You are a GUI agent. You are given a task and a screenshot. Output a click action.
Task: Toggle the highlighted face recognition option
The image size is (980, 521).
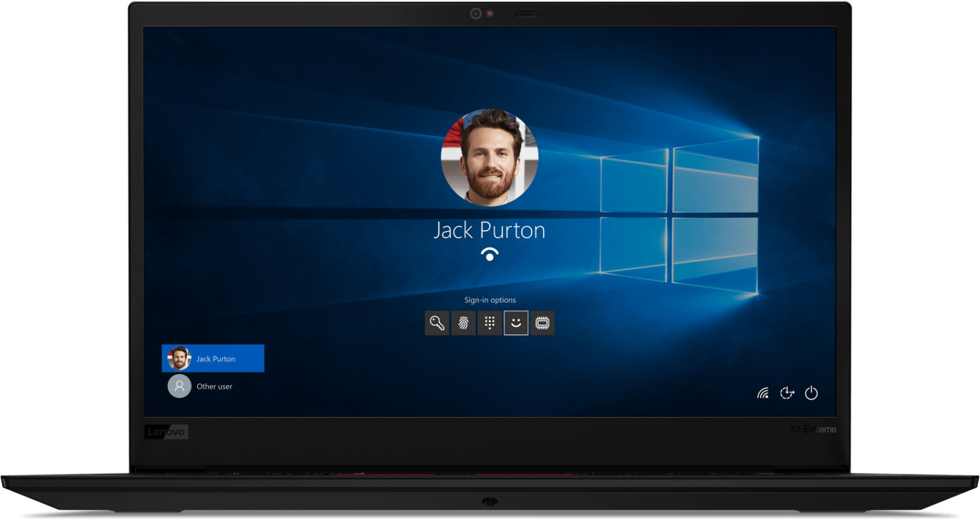(515, 323)
